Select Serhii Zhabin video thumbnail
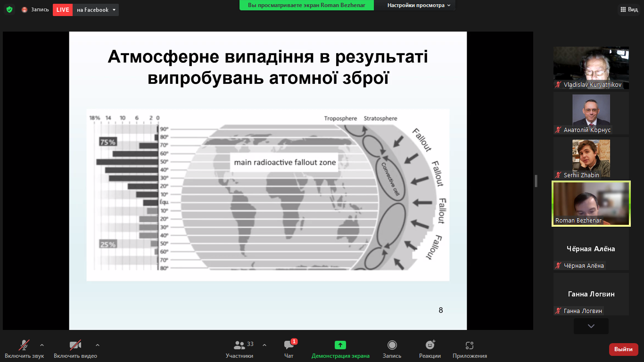This screenshot has width=644, height=362. click(591, 158)
